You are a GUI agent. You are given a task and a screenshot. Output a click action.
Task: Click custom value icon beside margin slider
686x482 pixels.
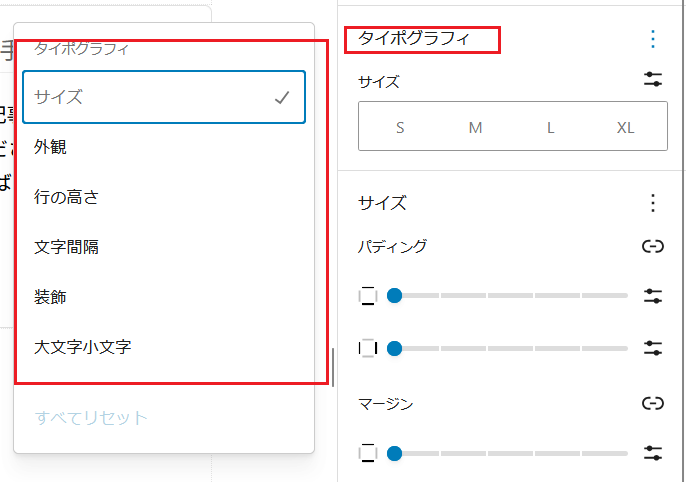point(653,453)
